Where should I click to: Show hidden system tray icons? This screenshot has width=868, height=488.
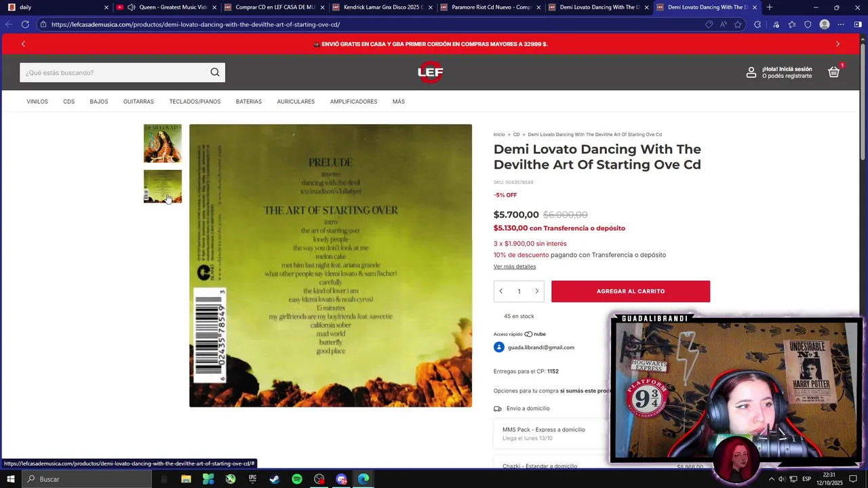pyautogui.click(x=771, y=479)
